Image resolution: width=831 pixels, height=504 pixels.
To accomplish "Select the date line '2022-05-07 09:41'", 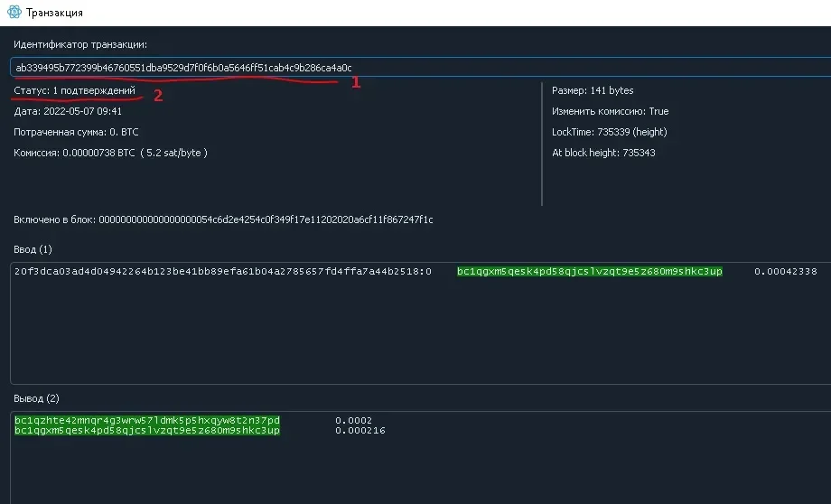I will [x=68, y=111].
